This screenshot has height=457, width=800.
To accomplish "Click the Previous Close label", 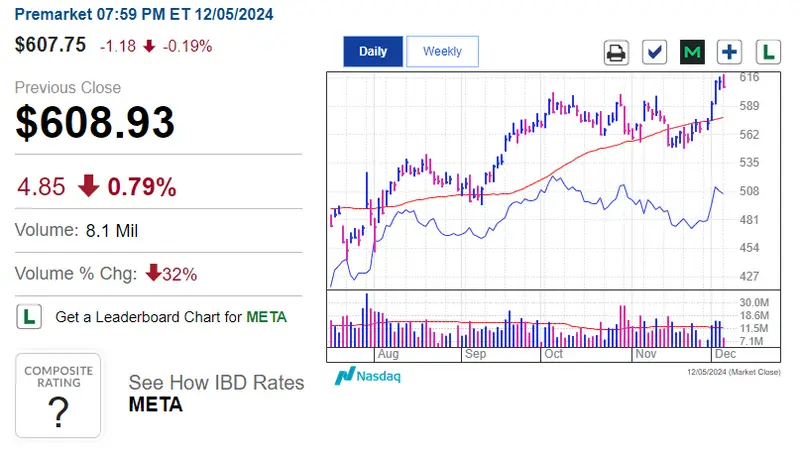I will coord(68,88).
